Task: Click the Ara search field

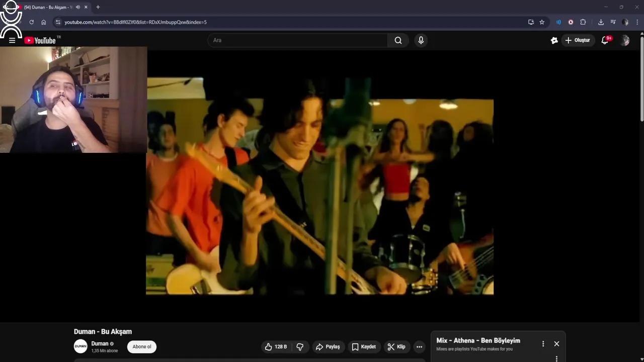Action: pyautogui.click(x=297, y=40)
